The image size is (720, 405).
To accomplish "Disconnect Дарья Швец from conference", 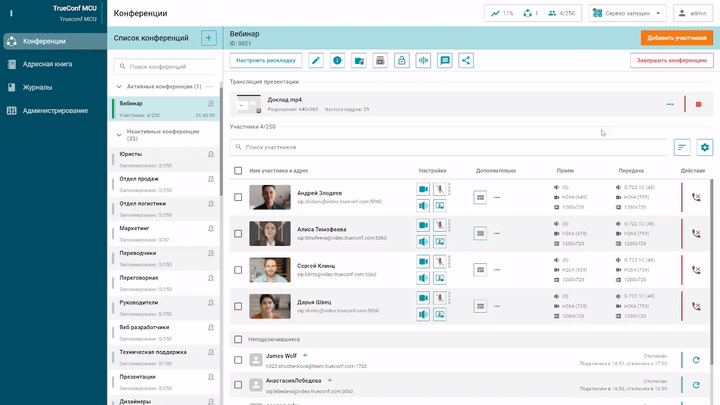I will (x=697, y=306).
